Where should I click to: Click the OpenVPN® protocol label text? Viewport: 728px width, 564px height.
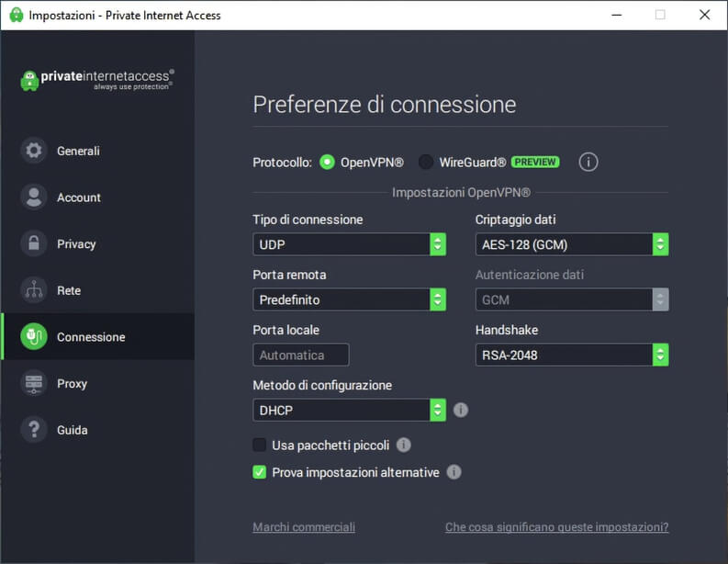(x=372, y=163)
